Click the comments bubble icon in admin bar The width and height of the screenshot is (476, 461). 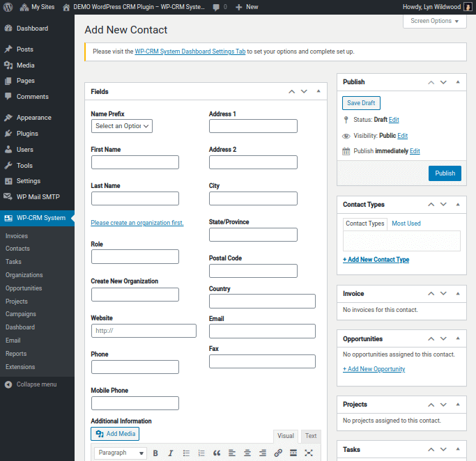pos(216,7)
